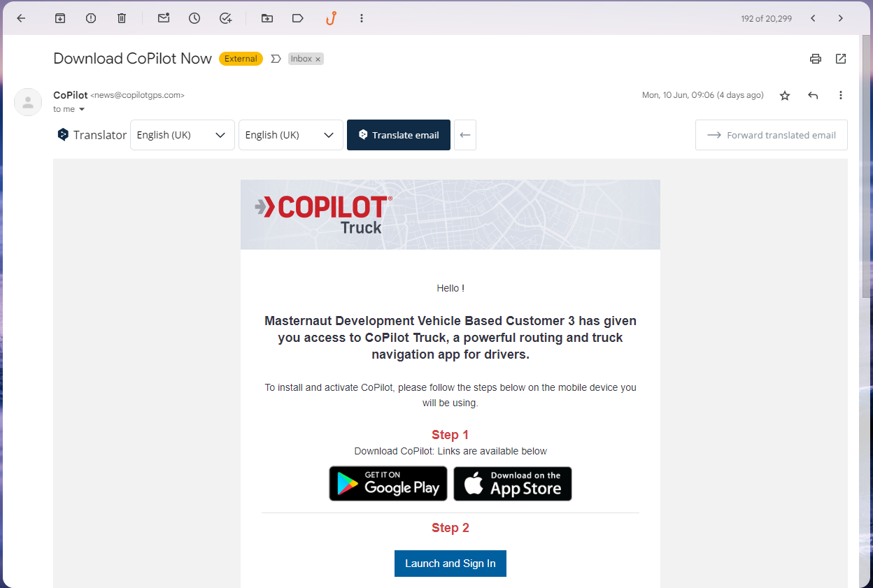Click the Step 1 heading
The image size is (873, 588).
[450, 435]
